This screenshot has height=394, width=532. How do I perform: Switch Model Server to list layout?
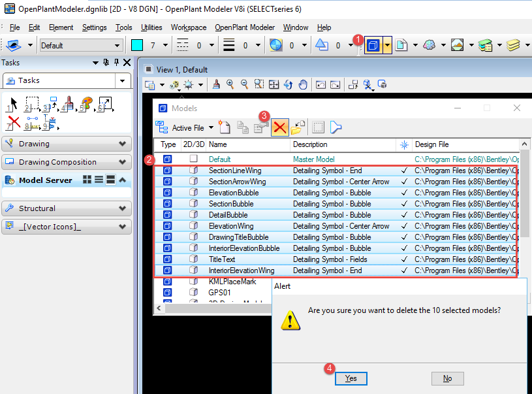click(99, 180)
